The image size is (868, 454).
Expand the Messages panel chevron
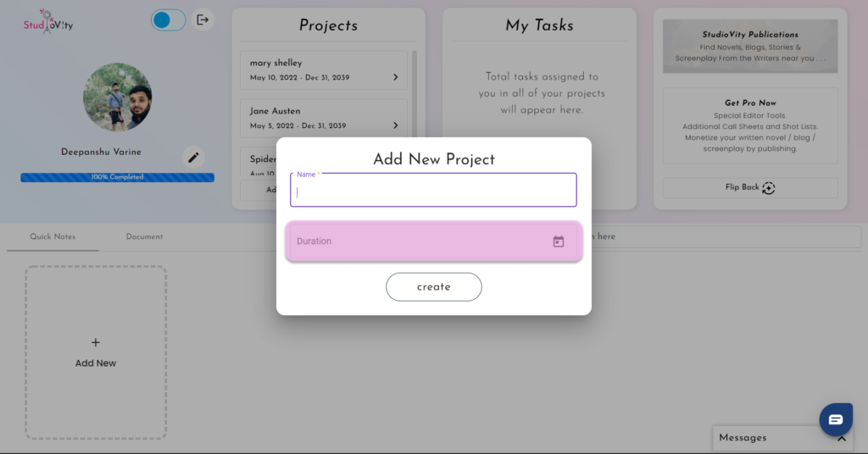pos(842,439)
